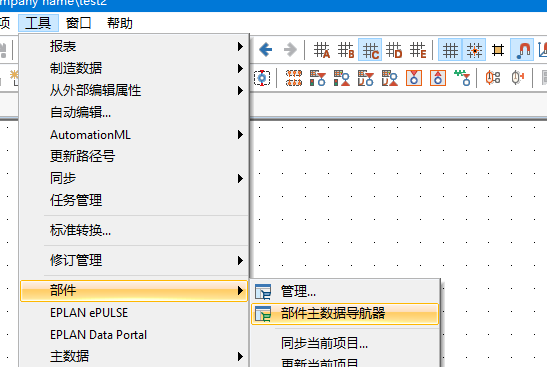Open 管理... in the 部件 submenu

[x=345, y=292]
